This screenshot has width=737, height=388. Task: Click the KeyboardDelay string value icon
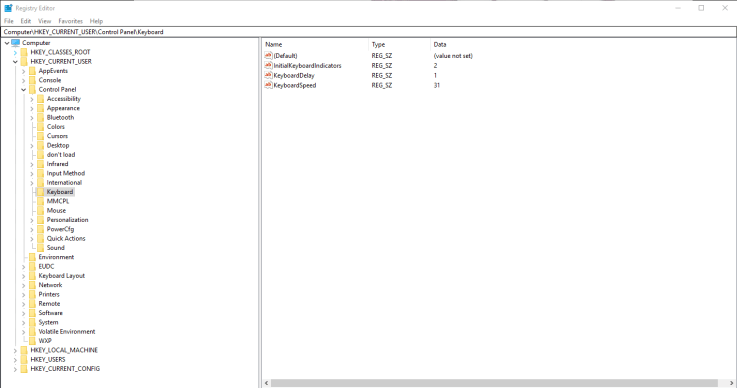click(268, 75)
